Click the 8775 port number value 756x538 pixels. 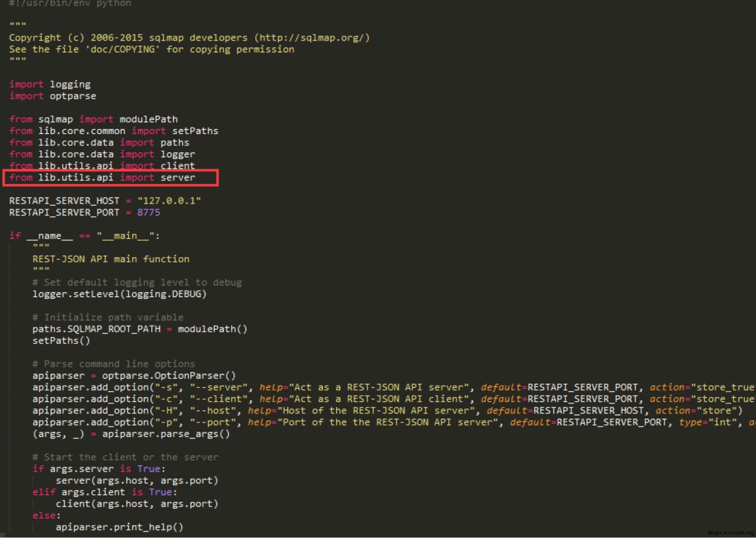148,213
